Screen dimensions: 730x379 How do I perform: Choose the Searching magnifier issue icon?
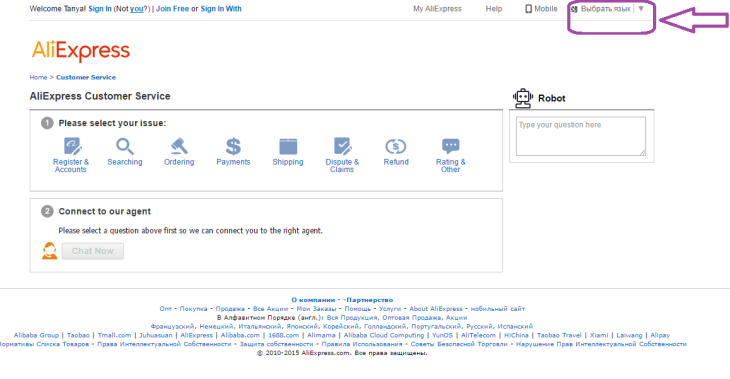[x=125, y=146]
